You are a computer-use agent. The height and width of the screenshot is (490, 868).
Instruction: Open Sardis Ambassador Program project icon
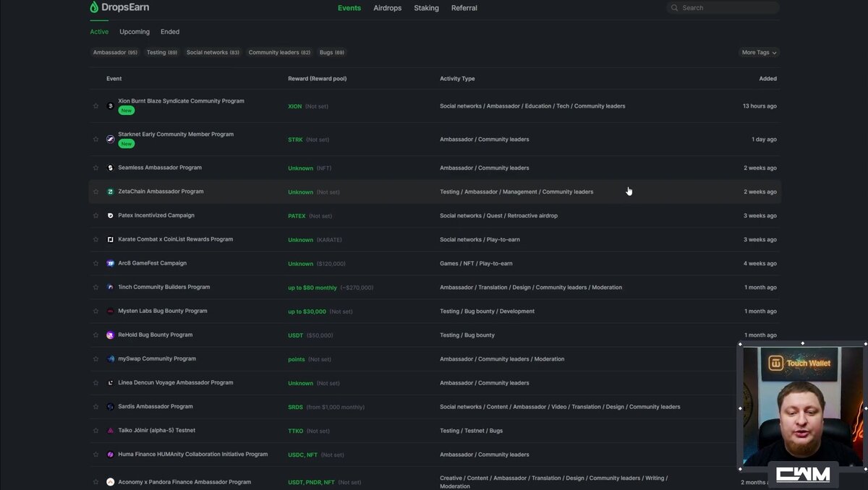point(111,406)
